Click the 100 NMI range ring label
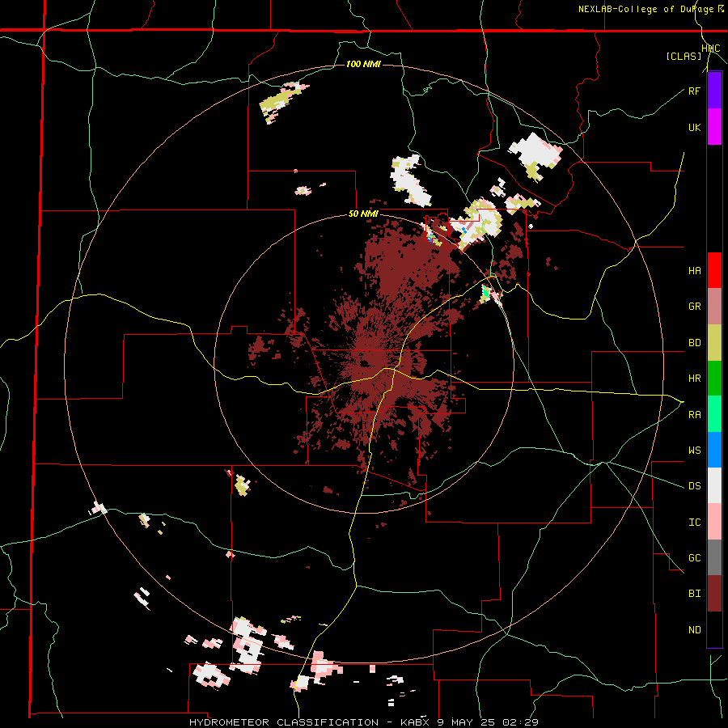The image size is (728, 728). pyautogui.click(x=363, y=64)
